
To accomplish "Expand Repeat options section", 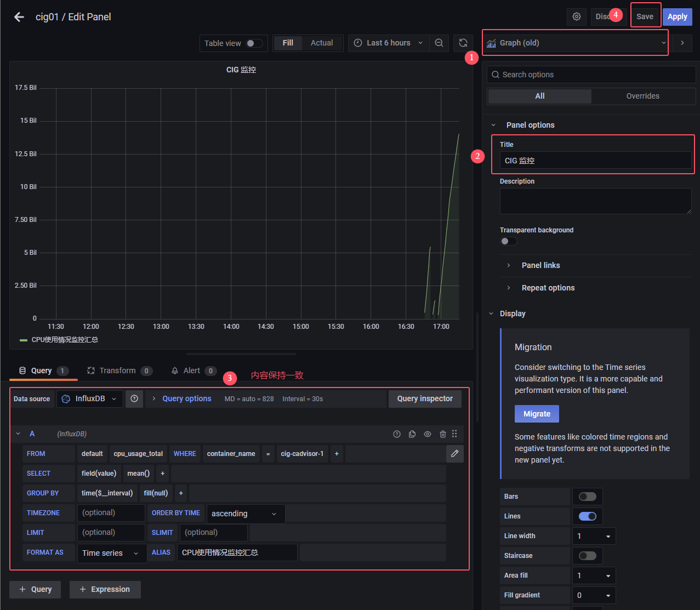I will [x=548, y=288].
